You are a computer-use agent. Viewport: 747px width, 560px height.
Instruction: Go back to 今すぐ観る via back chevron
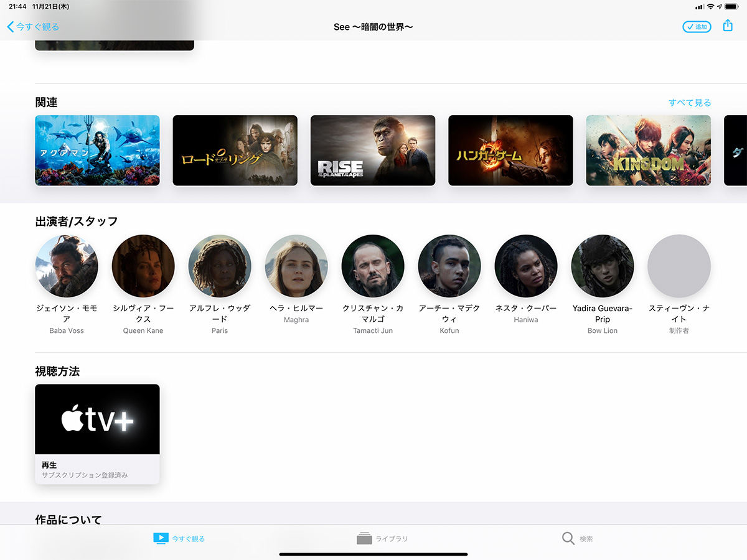click(33, 27)
